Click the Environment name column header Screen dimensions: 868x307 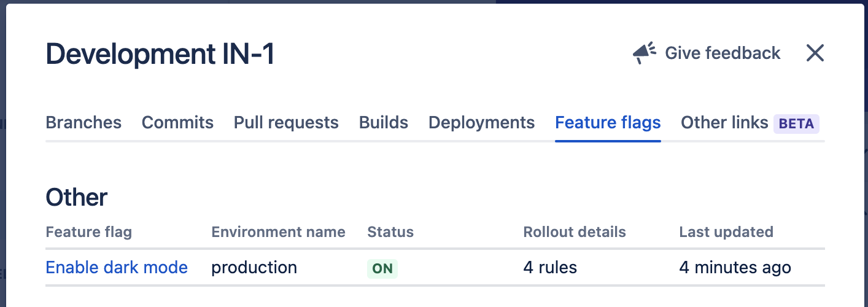pos(278,232)
